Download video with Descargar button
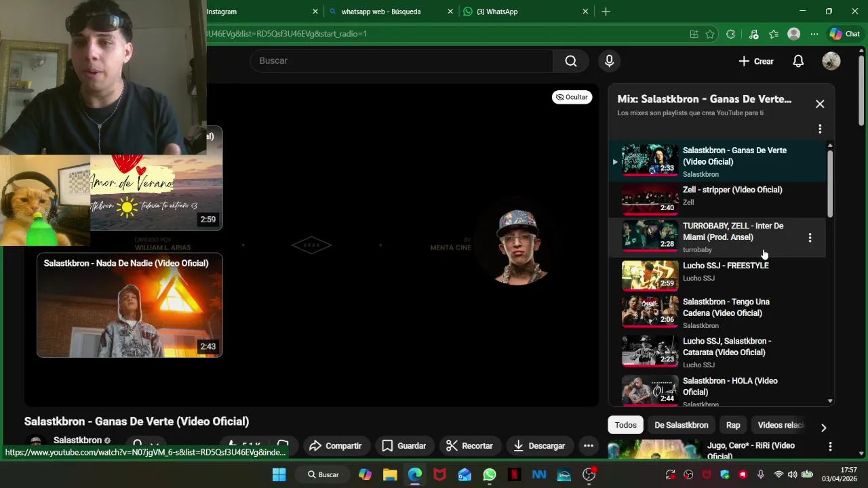The height and width of the screenshot is (488, 868). point(540,446)
